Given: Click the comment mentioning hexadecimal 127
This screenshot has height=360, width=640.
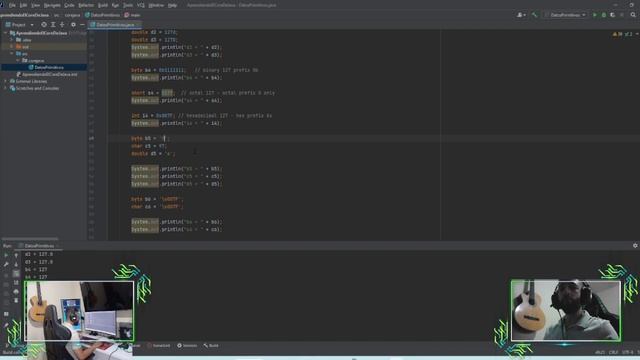Looking at the screenshot, I should coord(225,116).
